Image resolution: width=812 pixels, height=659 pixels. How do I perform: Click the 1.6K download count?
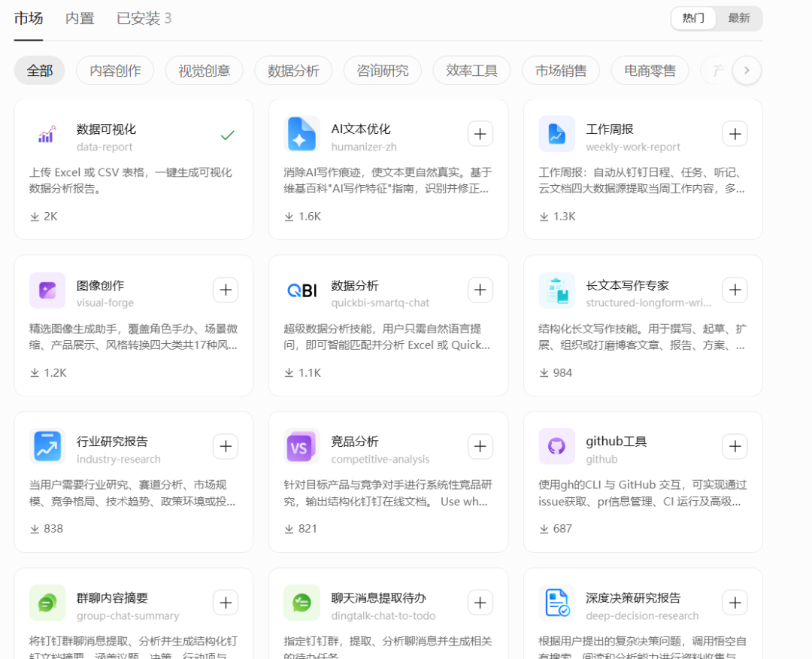pos(302,217)
